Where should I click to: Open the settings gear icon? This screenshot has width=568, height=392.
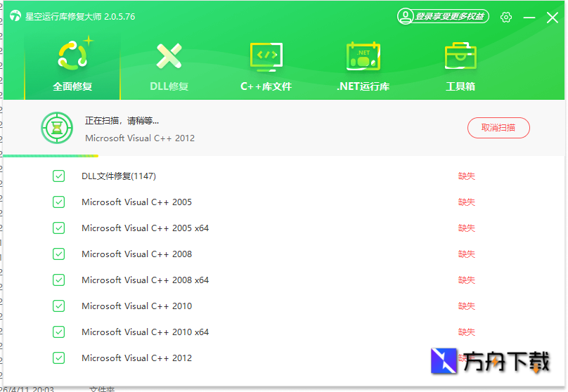(x=506, y=17)
